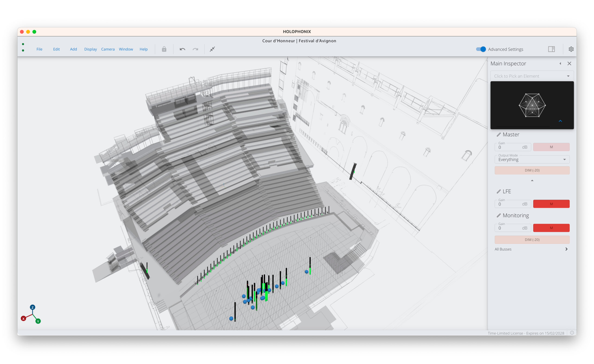This screenshot has width=594, height=364.
Task: Click the X axis gizmo handle
Action: 23,319
